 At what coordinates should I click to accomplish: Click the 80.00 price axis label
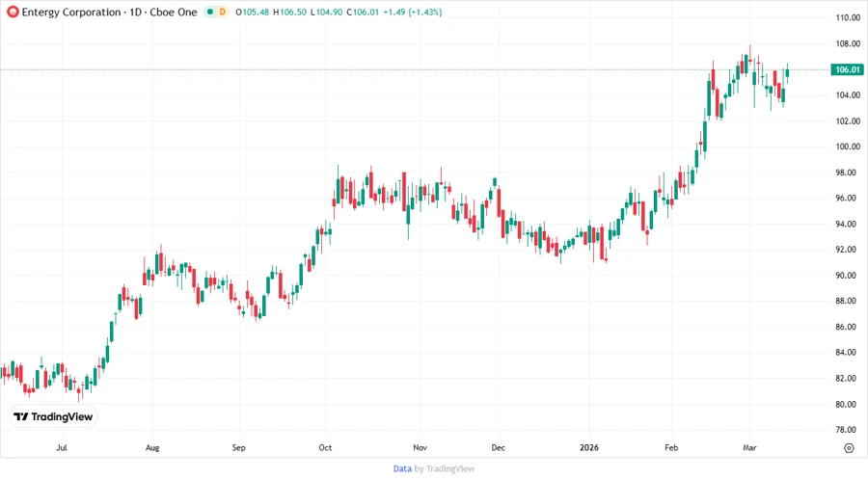pyautogui.click(x=848, y=404)
